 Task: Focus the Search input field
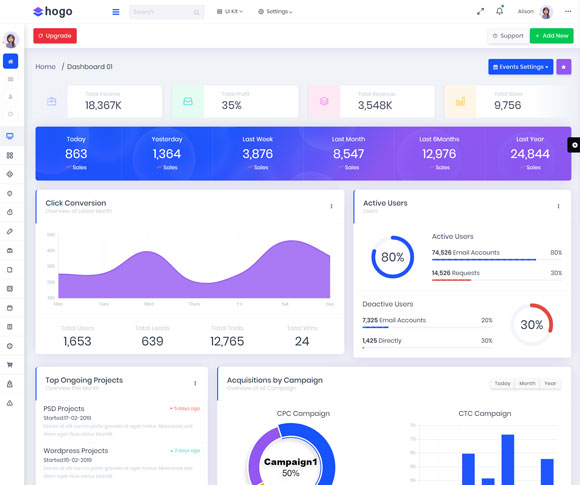pos(166,12)
